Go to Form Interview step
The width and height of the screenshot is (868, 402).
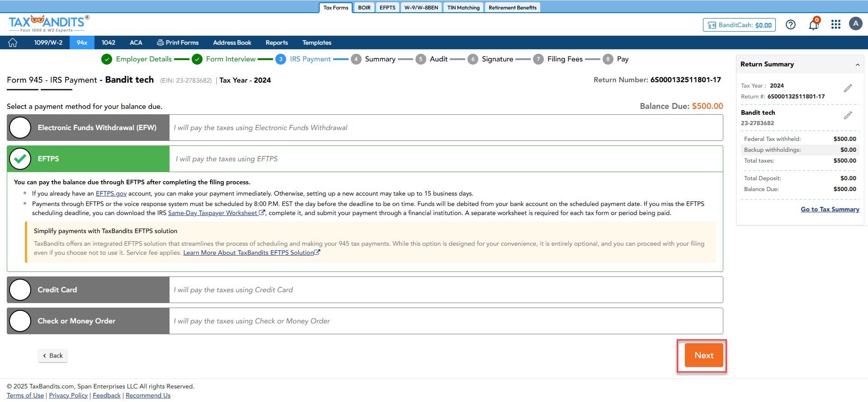tap(224, 59)
